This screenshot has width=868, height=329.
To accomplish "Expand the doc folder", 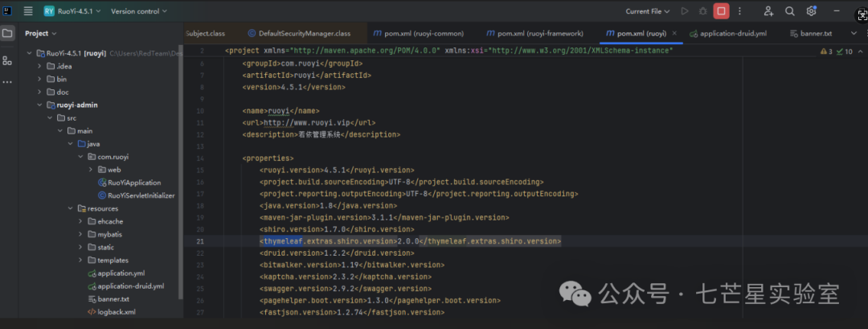I will point(39,92).
